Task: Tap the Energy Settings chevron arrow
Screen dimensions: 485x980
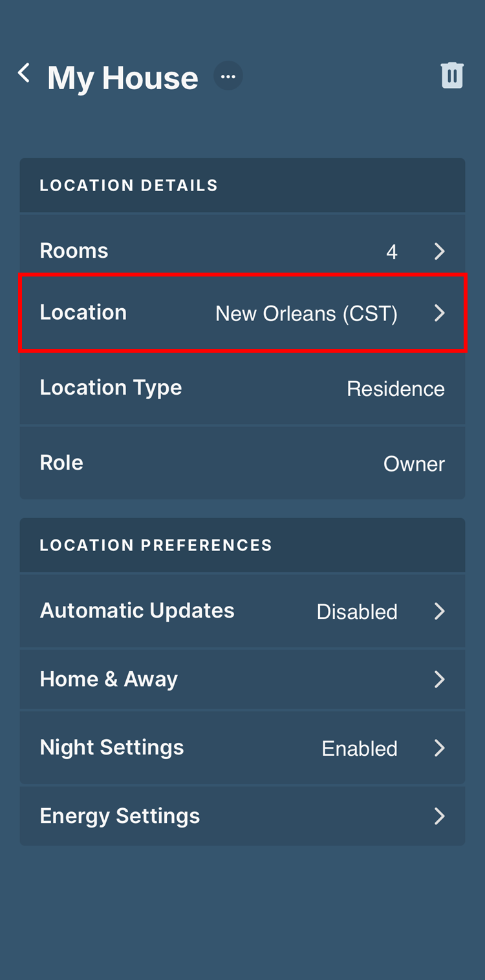Action: coord(440,817)
